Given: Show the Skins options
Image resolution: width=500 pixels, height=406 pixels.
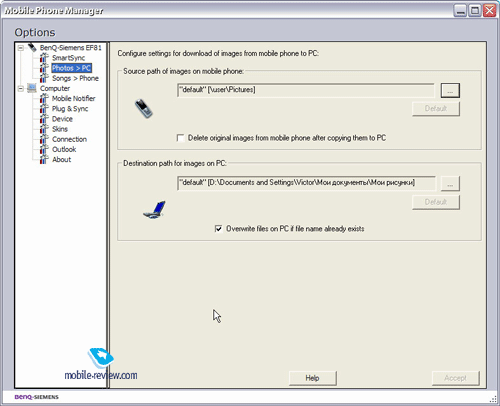Looking at the screenshot, I should point(60,129).
